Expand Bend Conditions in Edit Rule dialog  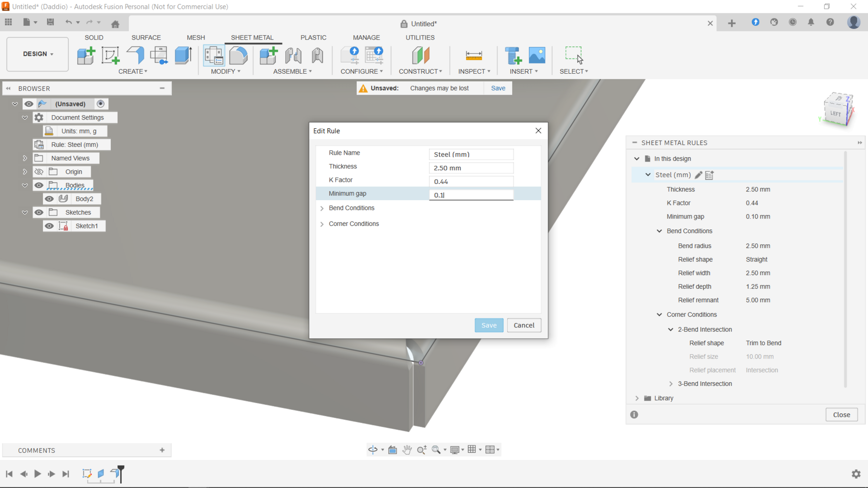[322, 208]
